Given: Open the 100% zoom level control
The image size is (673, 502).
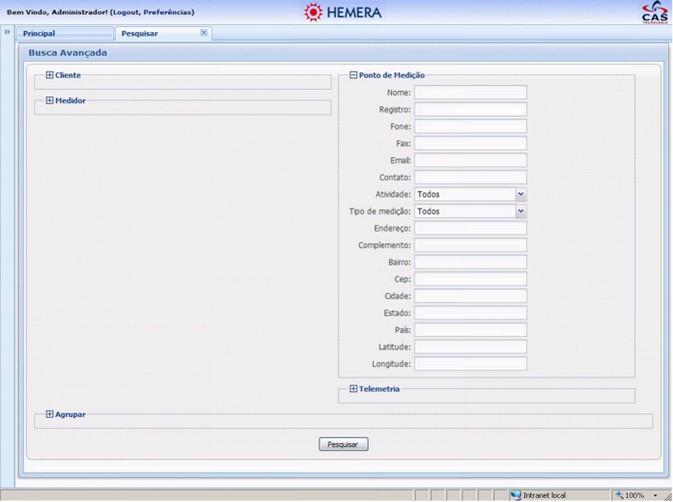Looking at the screenshot, I should (x=636, y=495).
